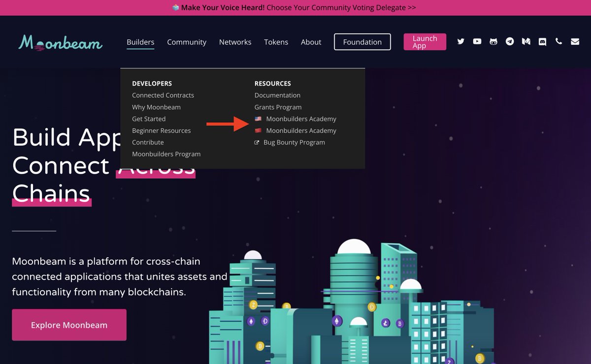
Task: Open Grants Program link
Action: pyautogui.click(x=278, y=107)
